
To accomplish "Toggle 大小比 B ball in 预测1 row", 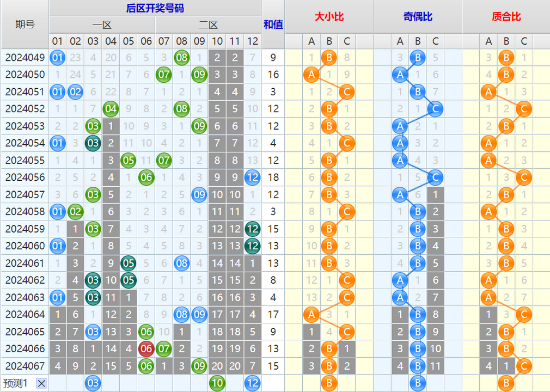I will coord(329,383).
